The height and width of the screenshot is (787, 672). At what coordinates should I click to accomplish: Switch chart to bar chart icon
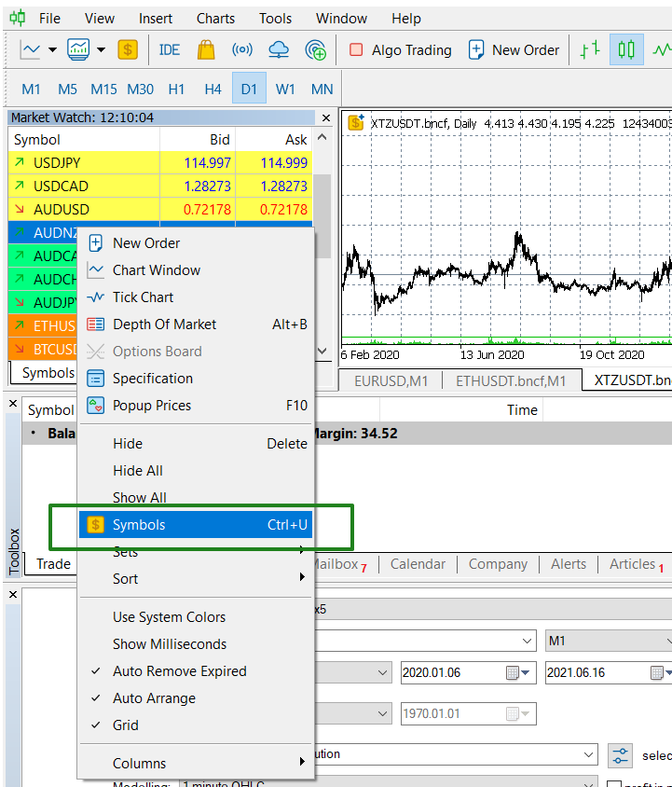coord(589,50)
